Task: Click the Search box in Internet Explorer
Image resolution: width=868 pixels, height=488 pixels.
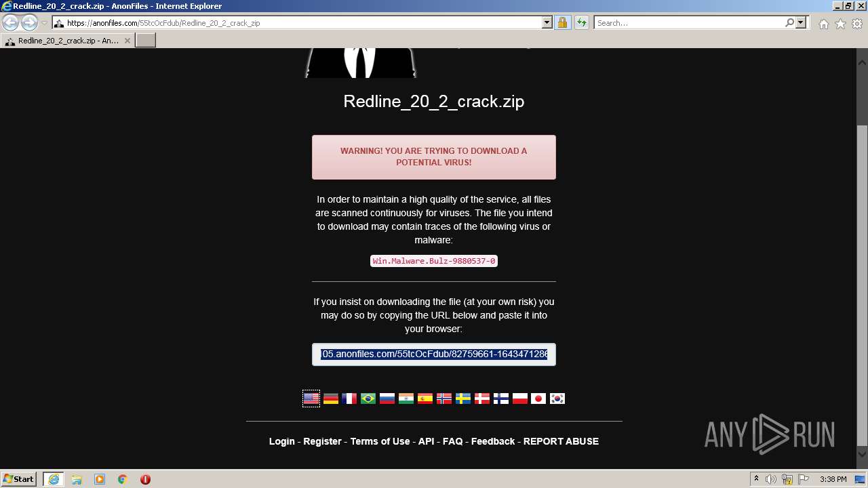Action: [x=689, y=23]
